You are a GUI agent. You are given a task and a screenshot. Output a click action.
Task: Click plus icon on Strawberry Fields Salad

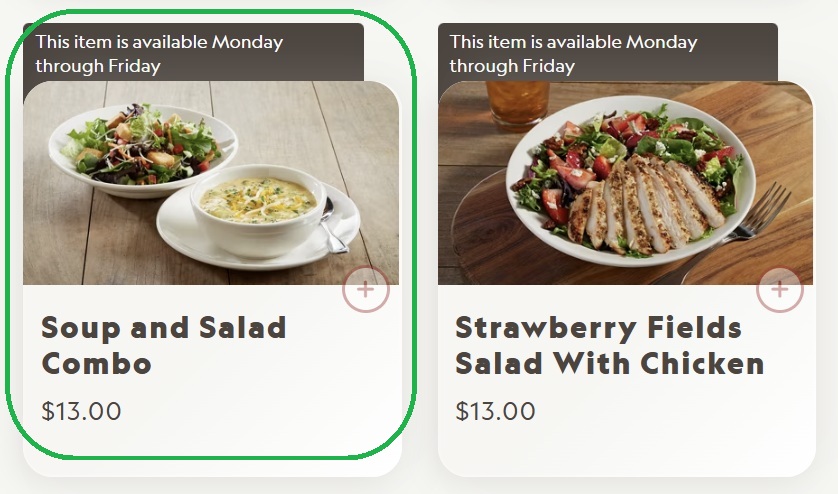coord(779,290)
